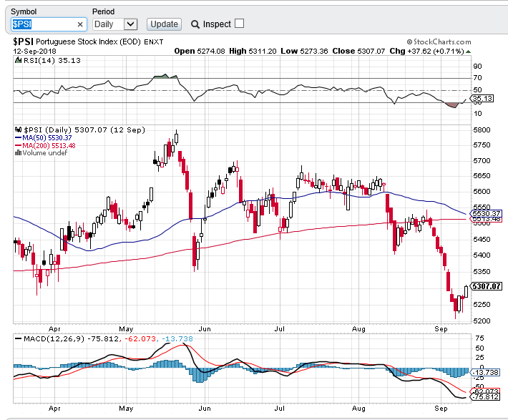
Task: Click the last white candlestick at 12 Sep
Action: [466, 291]
